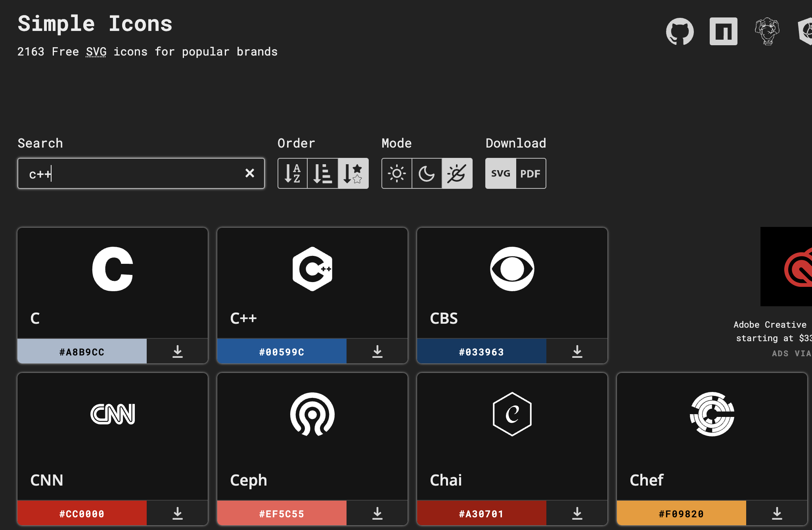Click the C++ icon to view details
The image size is (812, 530).
pyautogui.click(x=312, y=269)
